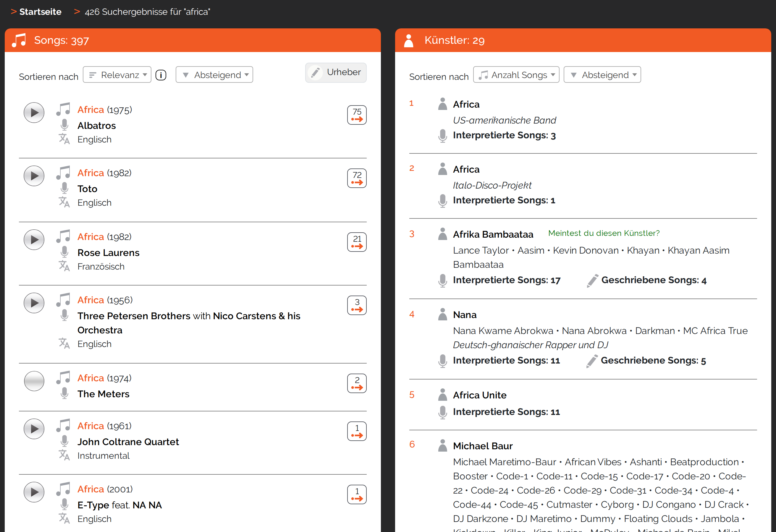Viewport: 776px width, 532px height.
Task: Click the Künstler: 29 panel heading
Action: tap(455, 40)
